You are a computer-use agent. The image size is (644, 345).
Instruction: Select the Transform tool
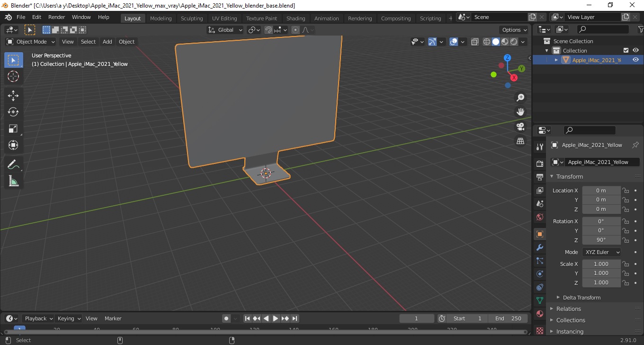[x=13, y=145]
